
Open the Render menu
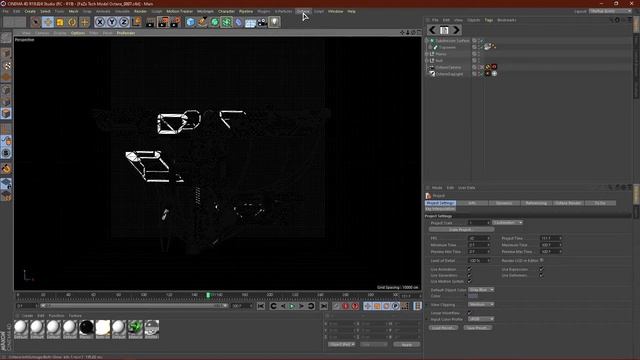pyautogui.click(x=140, y=11)
